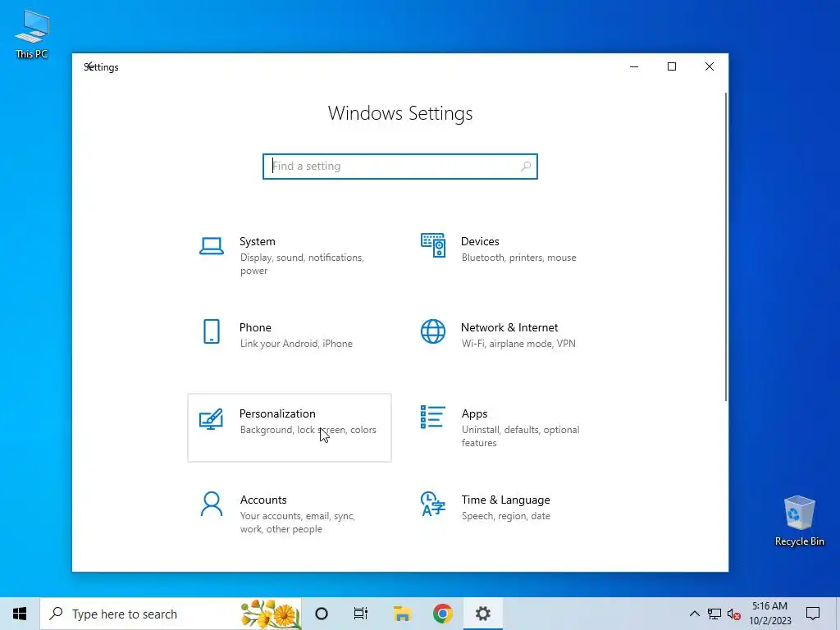Click the flower illustration in taskbar search
The image size is (840, 630).
coord(271,614)
